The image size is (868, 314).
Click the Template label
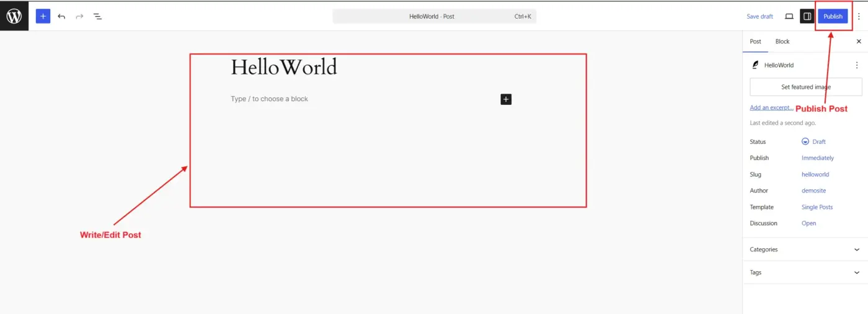pos(761,207)
